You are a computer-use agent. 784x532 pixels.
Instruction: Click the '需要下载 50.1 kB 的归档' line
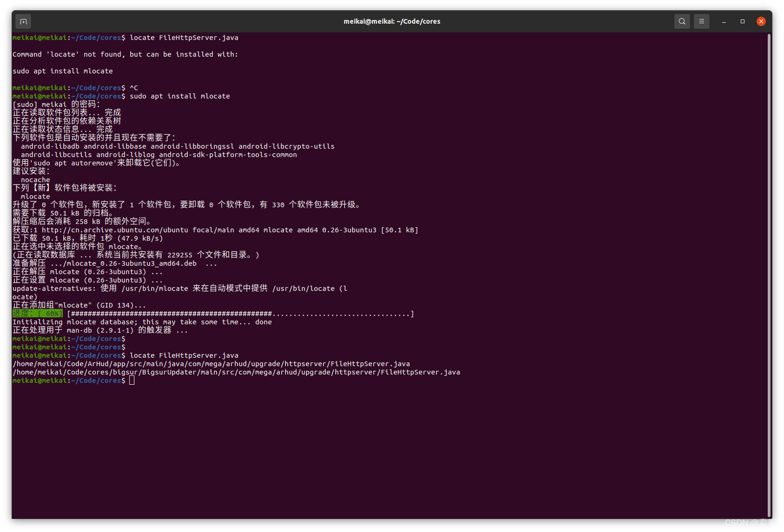click(62, 213)
